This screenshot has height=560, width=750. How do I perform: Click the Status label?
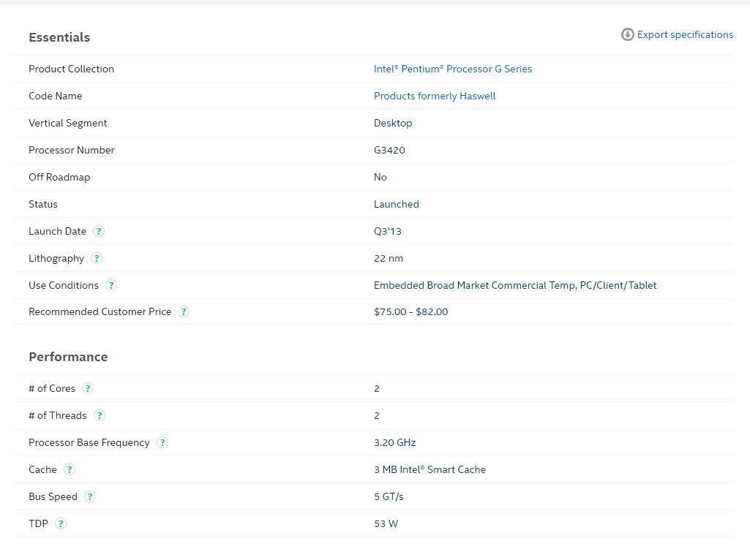(43, 204)
